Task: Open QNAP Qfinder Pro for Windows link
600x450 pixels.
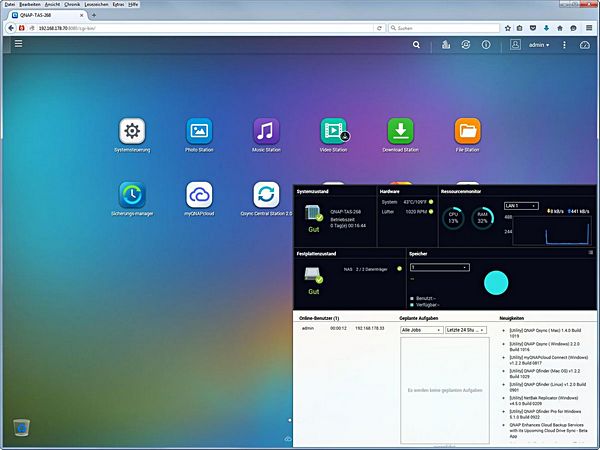Action: click(545, 414)
